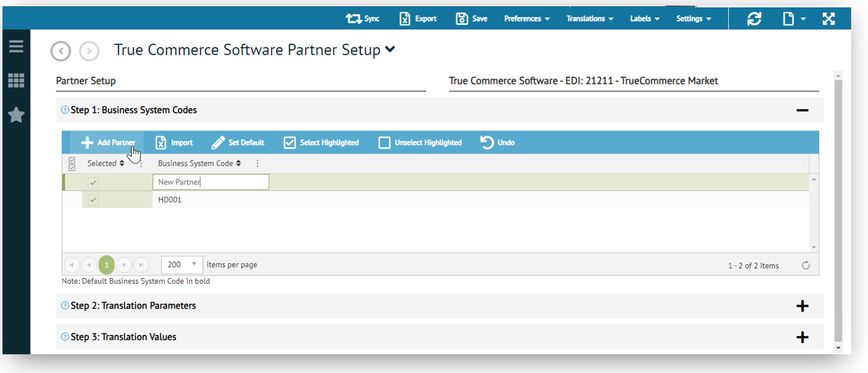Toggle the select-all checkbox in the header
Viewport: 868px width, 373px height.
[71, 163]
